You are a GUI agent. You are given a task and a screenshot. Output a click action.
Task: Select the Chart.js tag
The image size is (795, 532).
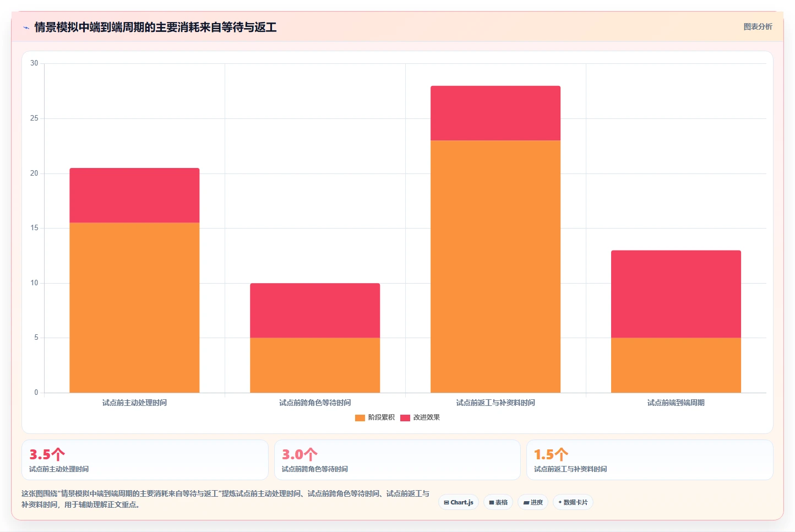[x=459, y=502]
